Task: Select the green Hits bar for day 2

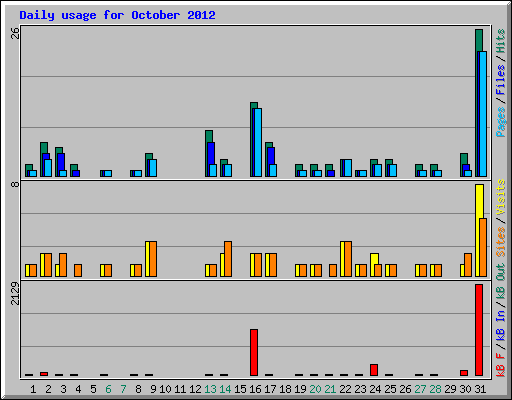Action: (44, 148)
